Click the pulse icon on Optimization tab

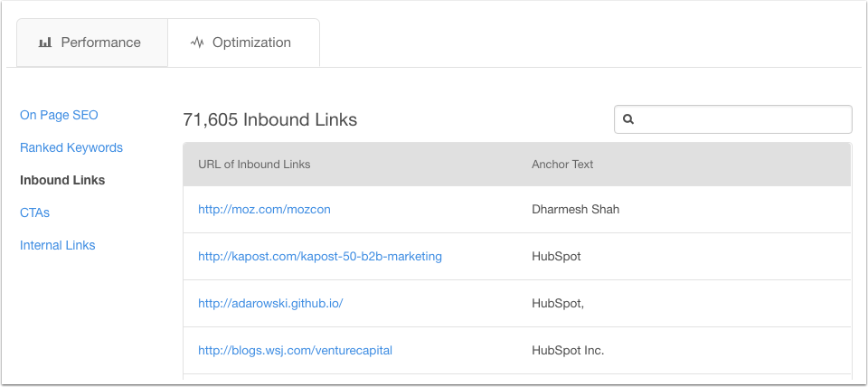(x=197, y=42)
